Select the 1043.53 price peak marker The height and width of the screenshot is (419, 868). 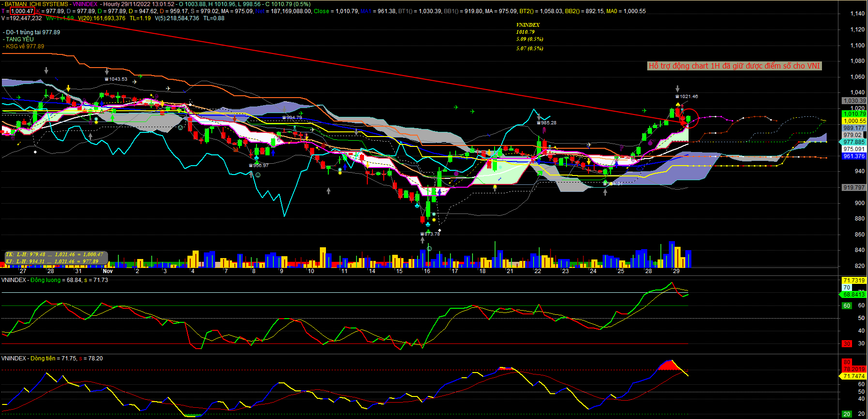pyautogui.click(x=116, y=79)
